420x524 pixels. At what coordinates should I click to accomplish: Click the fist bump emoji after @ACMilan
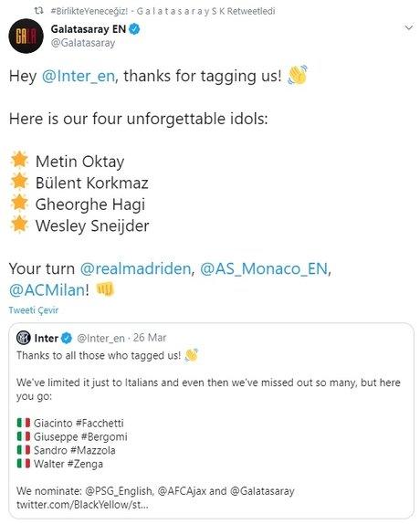[105, 288]
